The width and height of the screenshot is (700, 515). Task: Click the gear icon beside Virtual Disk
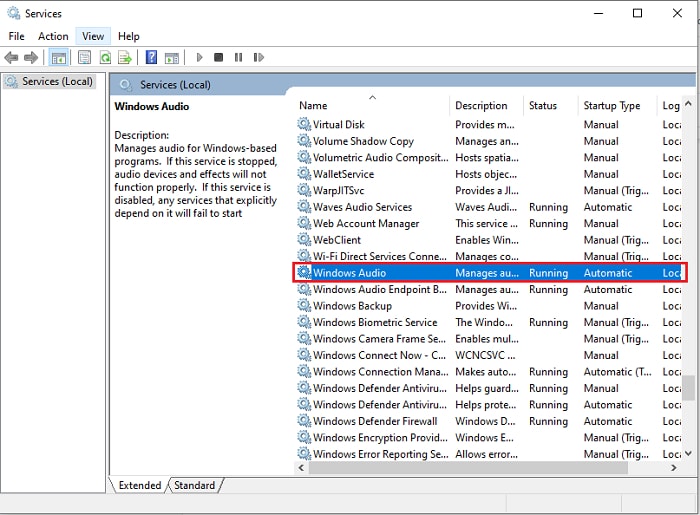coord(304,124)
